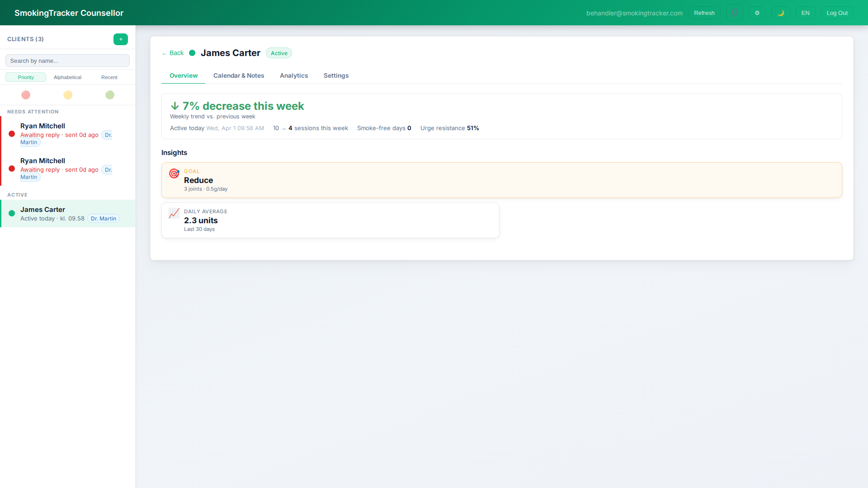Click the Active status badge for James Carter
The width and height of the screenshot is (868, 488).
pos(278,53)
